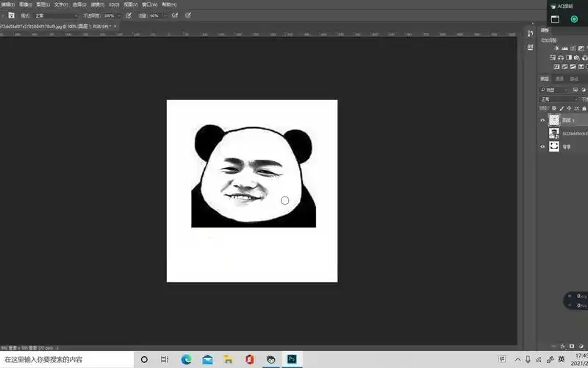Click the Photoshop icon in the taskbar
This screenshot has width=588, height=368.
pos(292,359)
